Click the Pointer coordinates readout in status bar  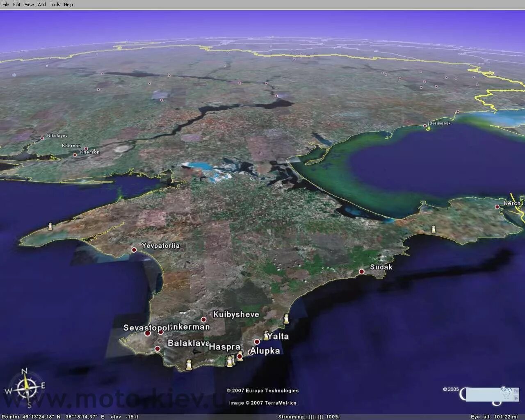pyautogui.click(x=53, y=417)
